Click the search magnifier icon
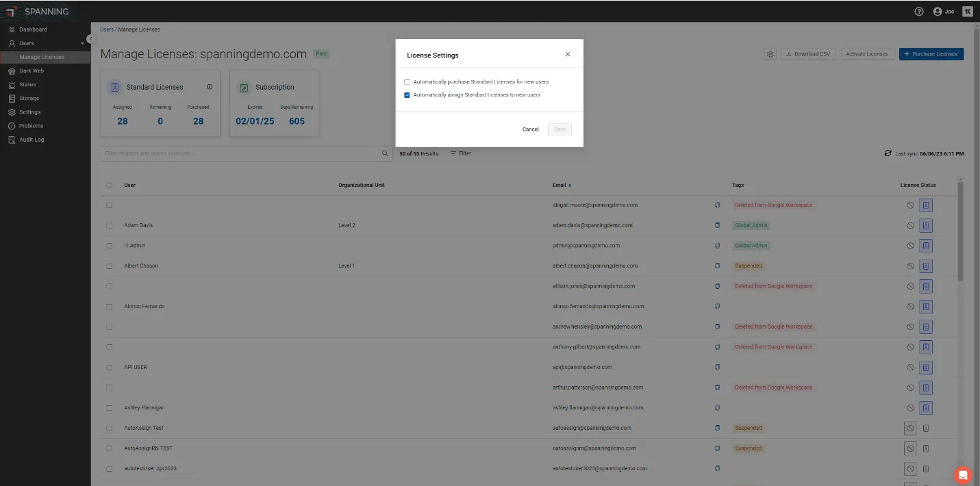 (385, 153)
